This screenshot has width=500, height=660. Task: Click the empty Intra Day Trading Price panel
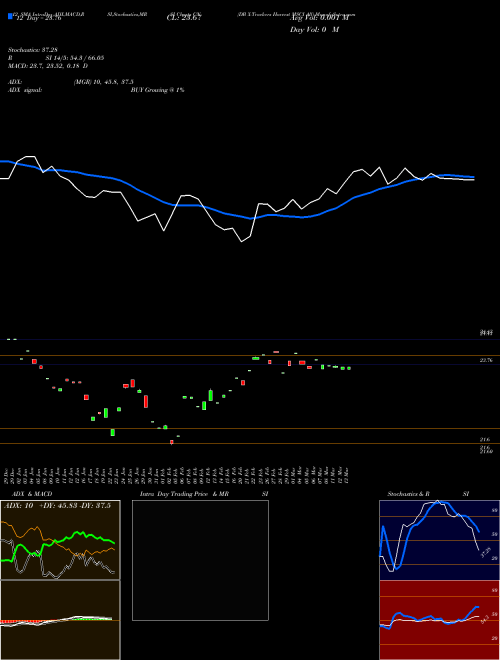point(200,560)
